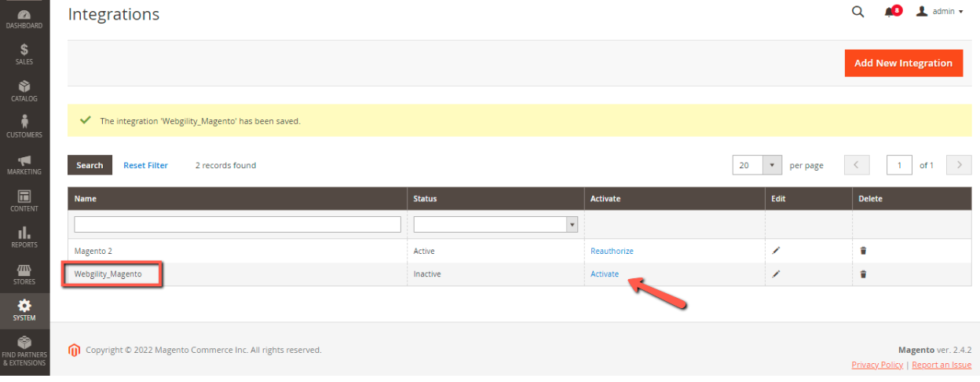Open the System sidebar menu
Screen dimensions: 980x382
click(x=24, y=311)
